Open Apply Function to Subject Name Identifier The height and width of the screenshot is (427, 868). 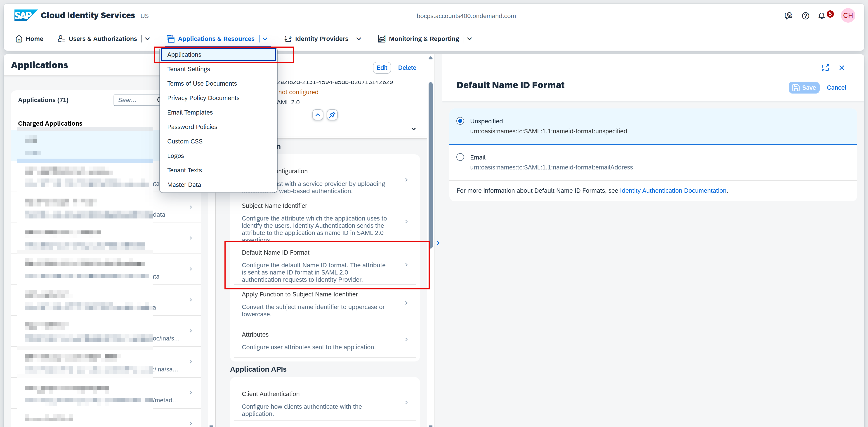(x=325, y=303)
